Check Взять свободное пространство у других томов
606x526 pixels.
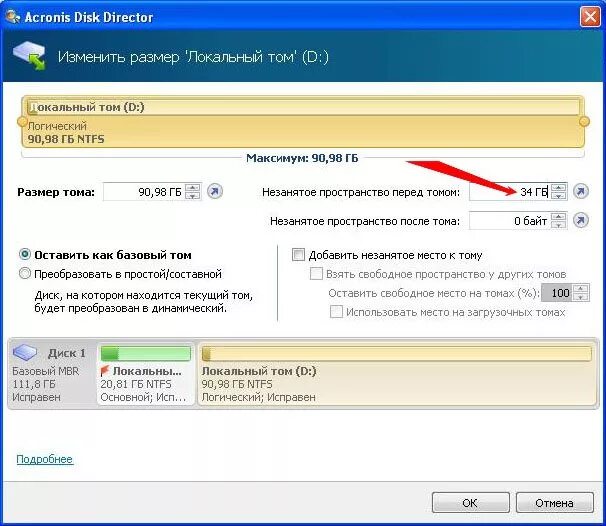pos(316,274)
